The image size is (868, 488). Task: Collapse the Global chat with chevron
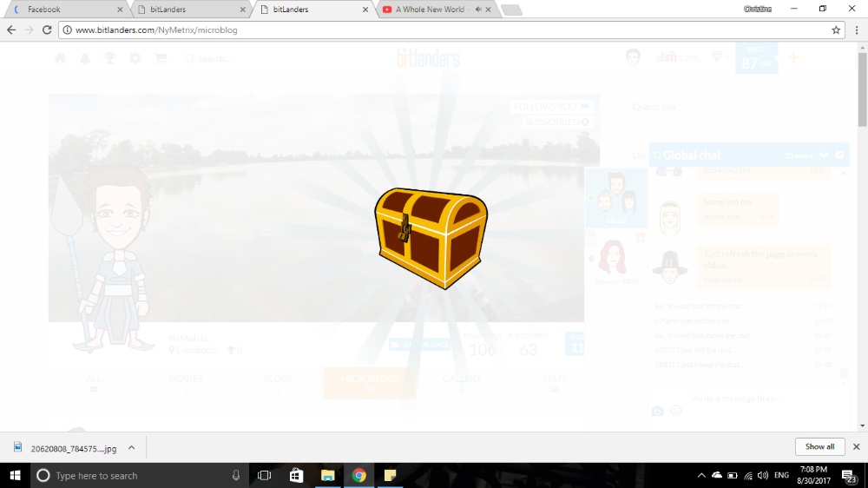click(x=824, y=155)
